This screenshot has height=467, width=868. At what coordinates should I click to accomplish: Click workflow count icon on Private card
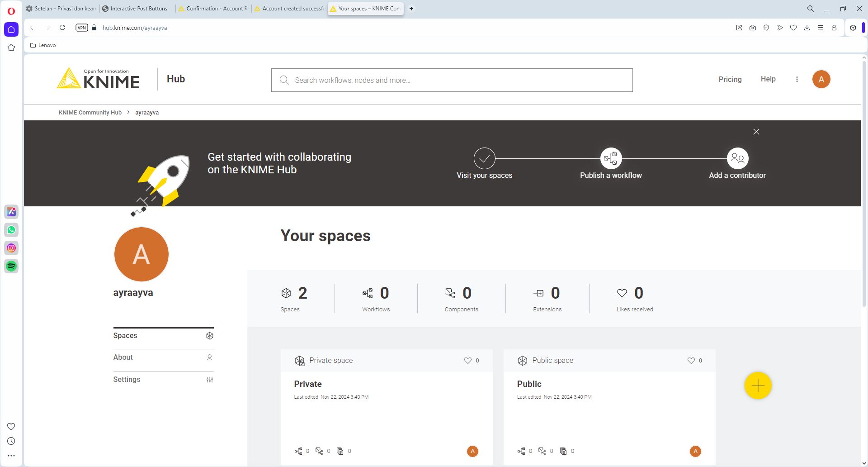click(298, 451)
